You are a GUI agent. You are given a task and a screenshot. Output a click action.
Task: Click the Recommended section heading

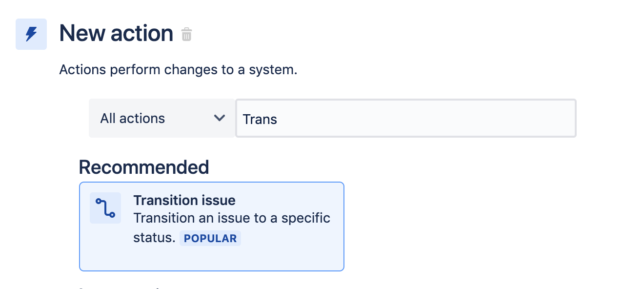(x=143, y=167)
